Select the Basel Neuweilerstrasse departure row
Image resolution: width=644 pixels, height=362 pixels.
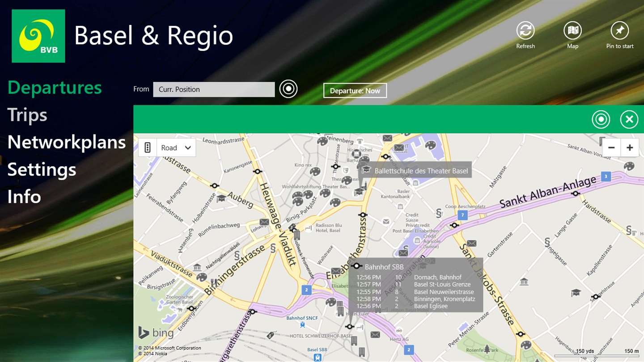pos(415,292)
